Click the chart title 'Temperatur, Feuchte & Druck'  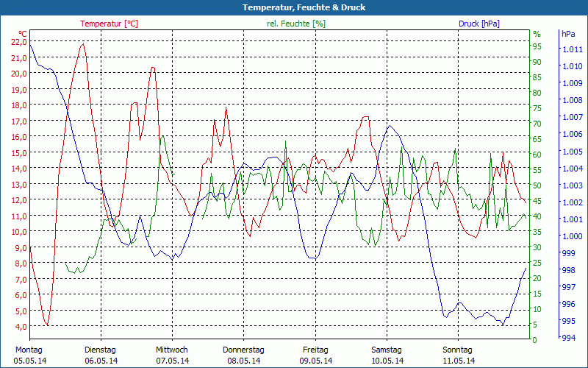294,7
